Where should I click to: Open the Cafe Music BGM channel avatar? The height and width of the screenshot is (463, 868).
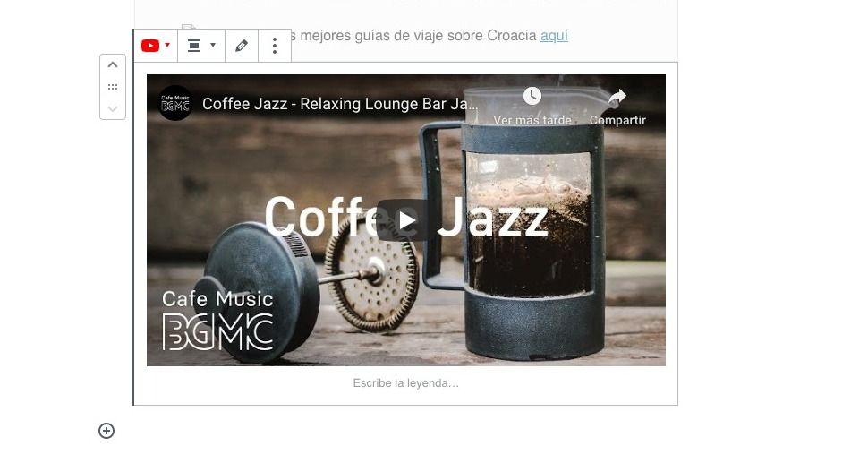tap(175, 103)
